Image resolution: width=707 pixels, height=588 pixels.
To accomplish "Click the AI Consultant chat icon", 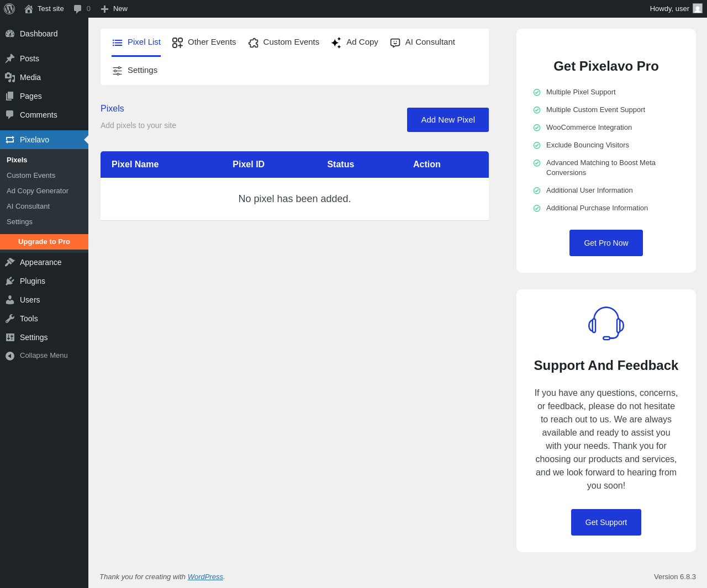I will (395, 43).
